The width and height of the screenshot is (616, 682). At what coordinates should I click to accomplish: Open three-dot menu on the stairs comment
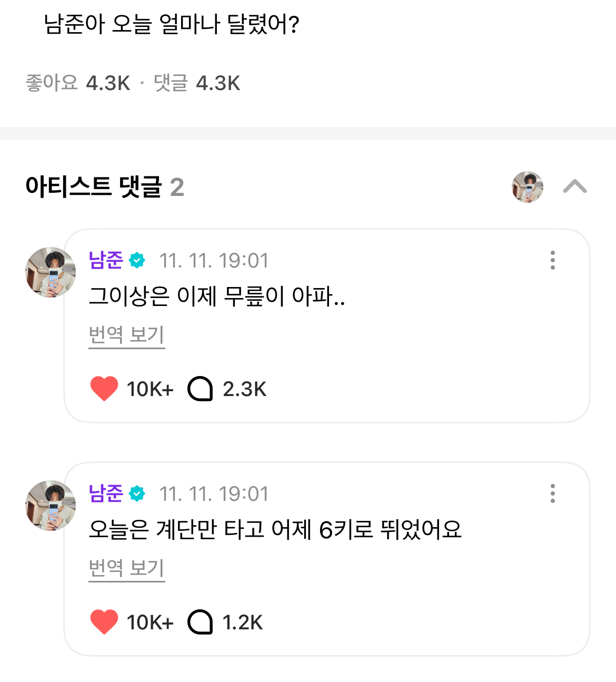click(x=552, y=493)
